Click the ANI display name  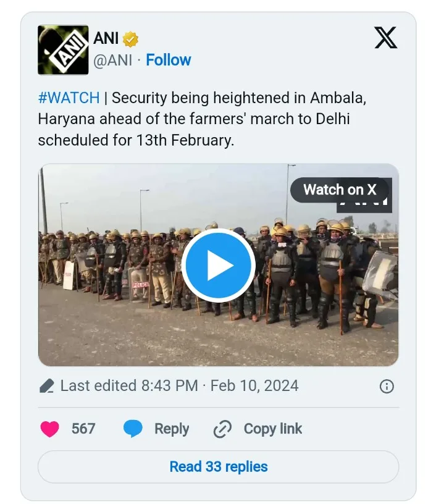coord(106,38)
